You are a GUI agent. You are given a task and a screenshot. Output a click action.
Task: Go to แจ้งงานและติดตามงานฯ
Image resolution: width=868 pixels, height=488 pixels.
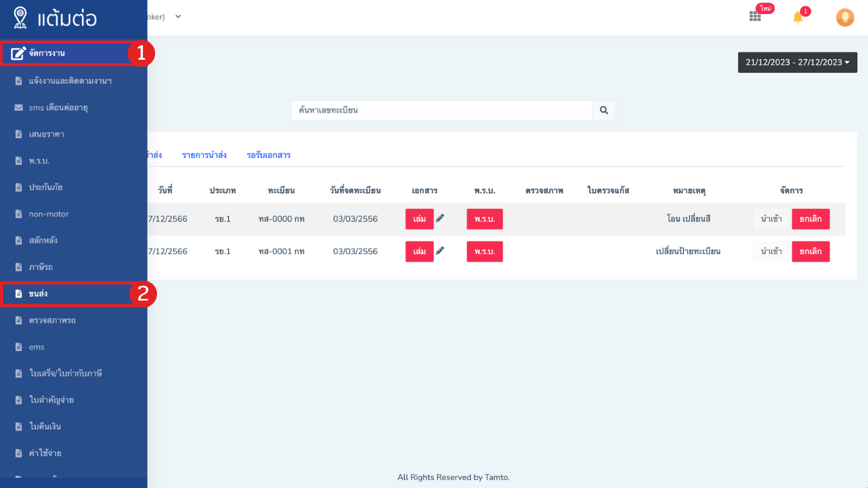[x=70, y=81]
